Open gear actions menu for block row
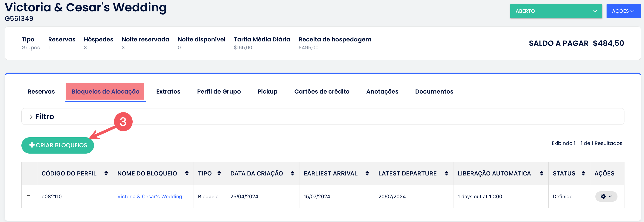The image size is (644, 222). pyautogui.click(x=606, y=196)
